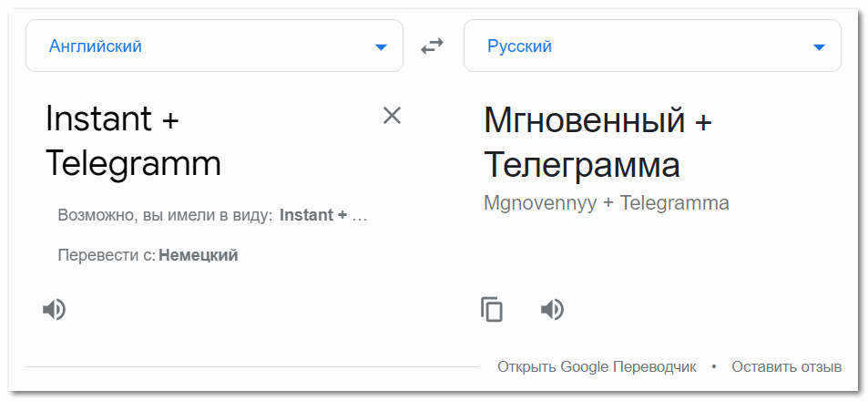Apply the suggested correction "Instant + …"

coord(323,216)
